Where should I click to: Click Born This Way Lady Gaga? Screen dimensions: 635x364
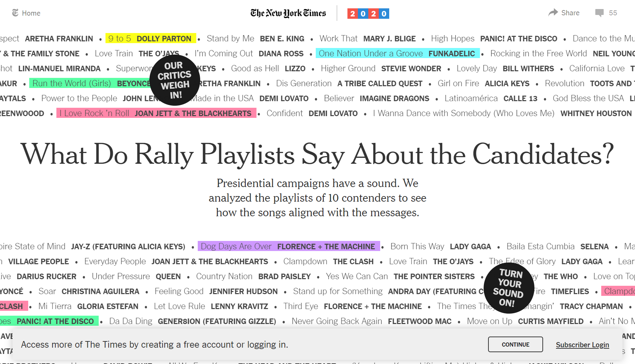pyautogui.click(x=441, y=246)
